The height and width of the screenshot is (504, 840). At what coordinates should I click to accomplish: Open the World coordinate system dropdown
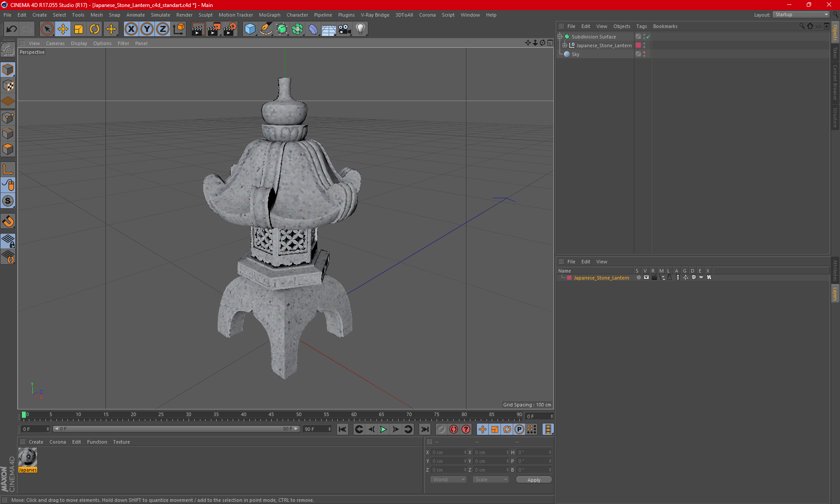coord(448,479)
